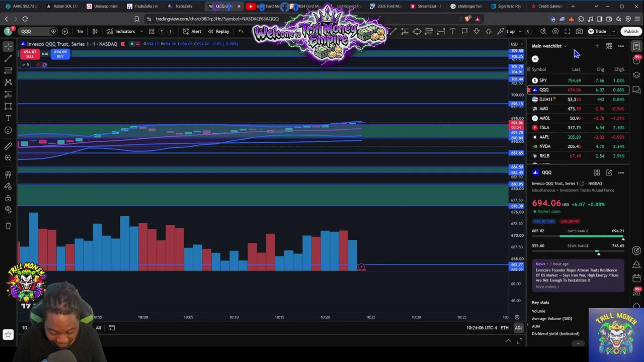Toggle magnet mode in drawing sidebar

tap(8, 174)
